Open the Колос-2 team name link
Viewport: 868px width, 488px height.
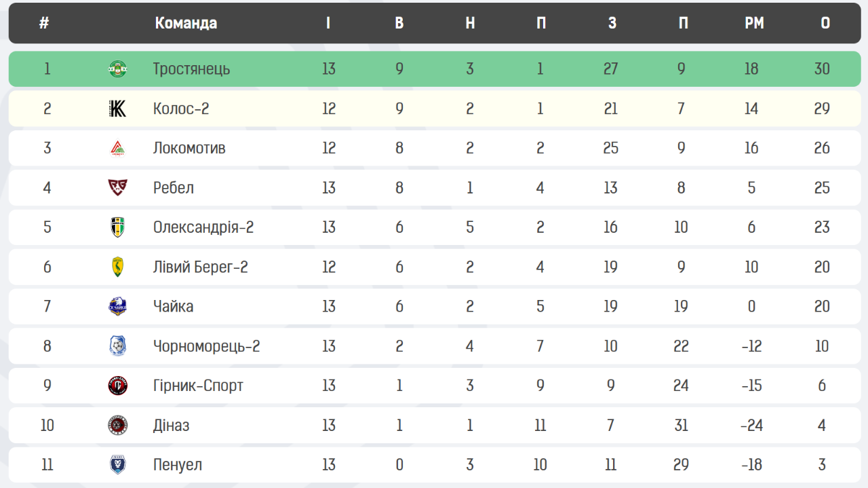[x=181, y=109]
